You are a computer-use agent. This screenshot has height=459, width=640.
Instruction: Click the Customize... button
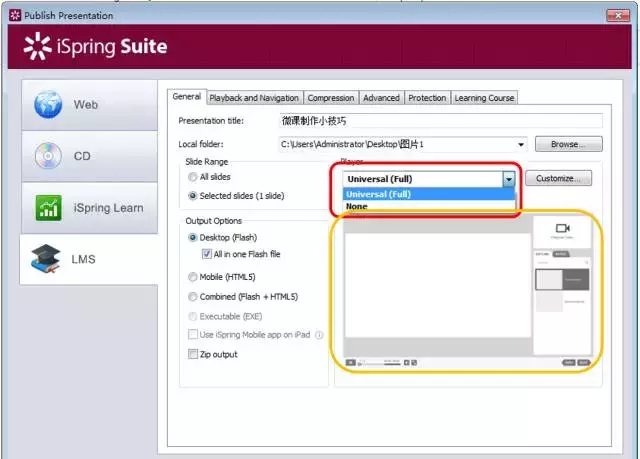tap(558, 178)
